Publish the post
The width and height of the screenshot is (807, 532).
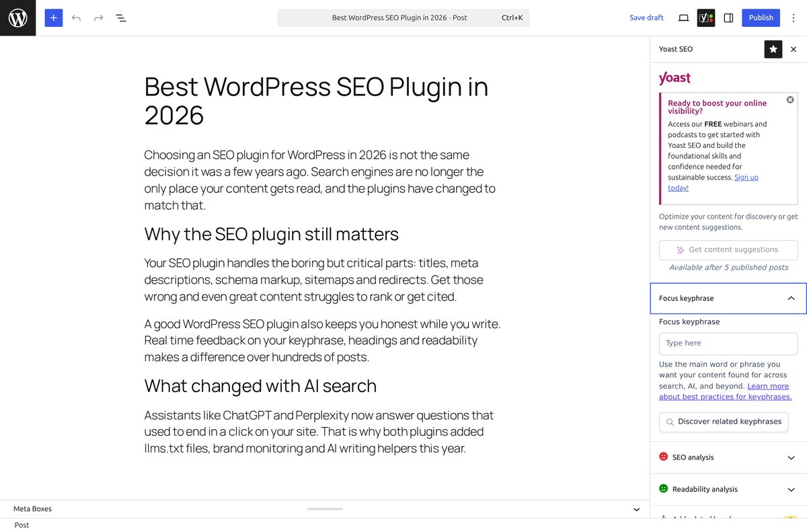click(x=761, y=17)
